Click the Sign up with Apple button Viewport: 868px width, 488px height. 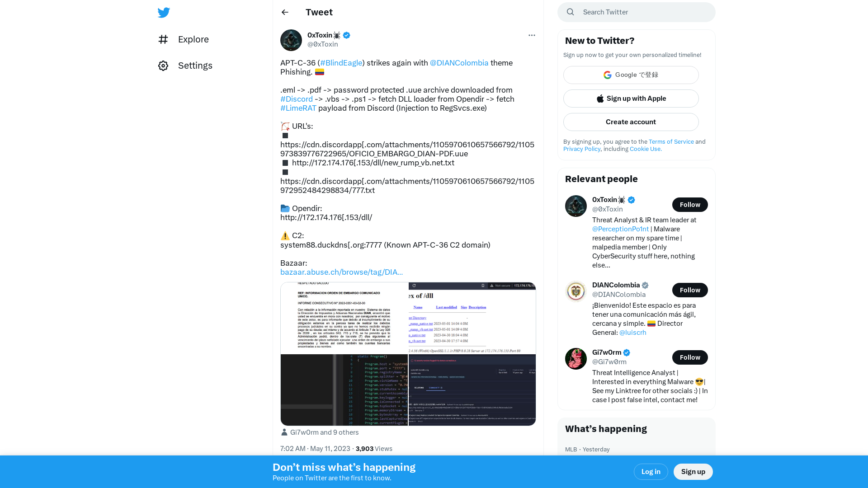pyautogui.click(x=631, y=99)
